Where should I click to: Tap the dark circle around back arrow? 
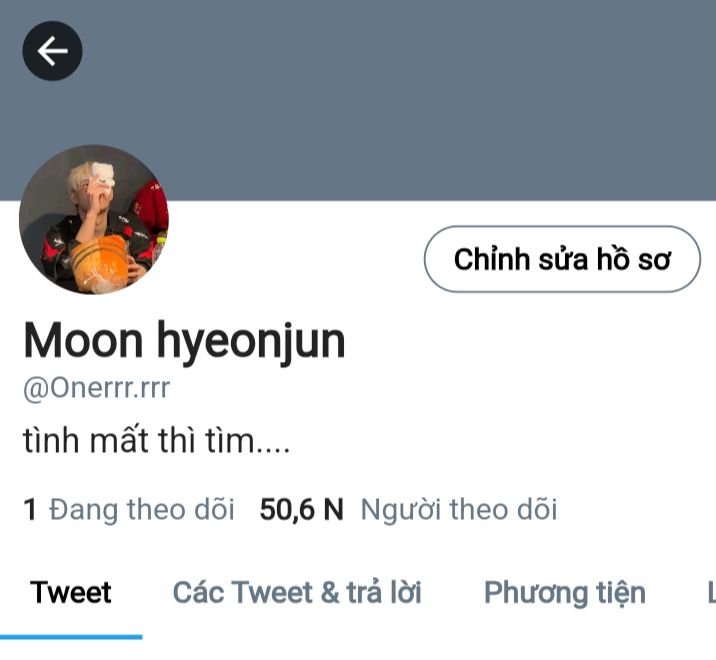point(53,51)
